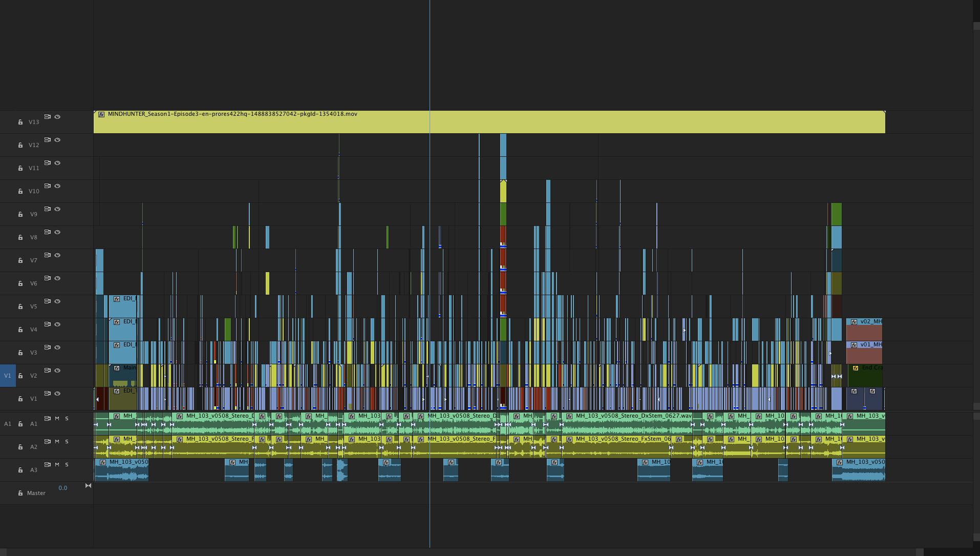
Task: Mute audio track A3
Action: (x=57, y=465)
